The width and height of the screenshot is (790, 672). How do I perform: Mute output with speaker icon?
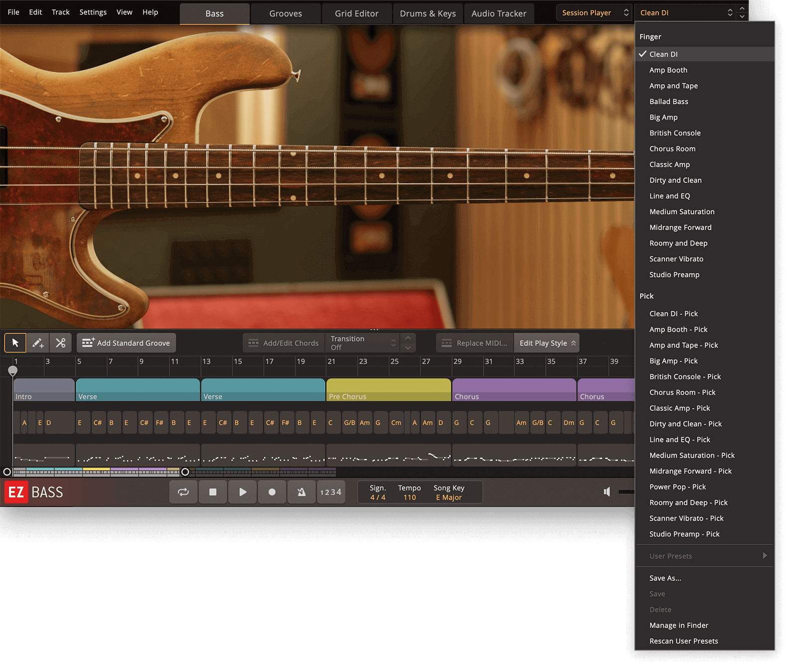click(607, 492)
